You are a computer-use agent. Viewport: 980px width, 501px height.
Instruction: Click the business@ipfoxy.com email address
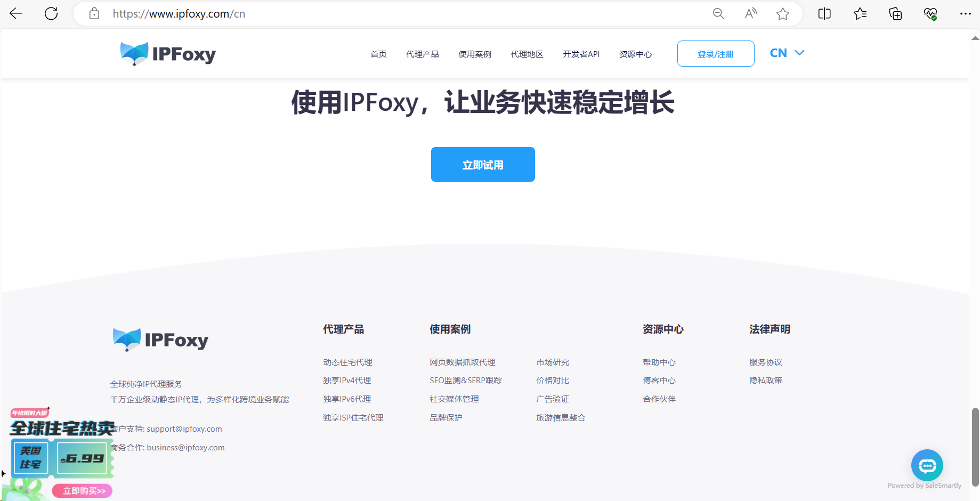185,447
